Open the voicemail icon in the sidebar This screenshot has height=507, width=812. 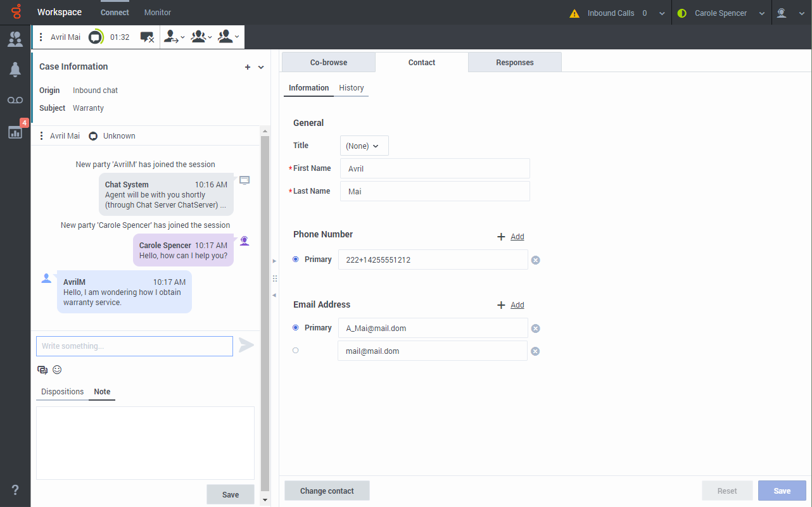[15, 101]
